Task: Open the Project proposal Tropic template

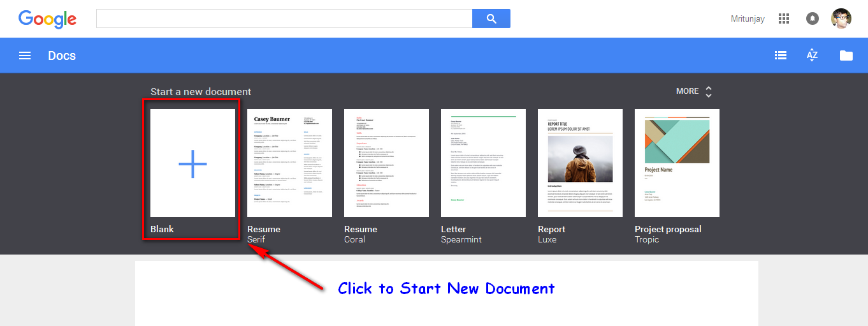Action: pos(677,163)
